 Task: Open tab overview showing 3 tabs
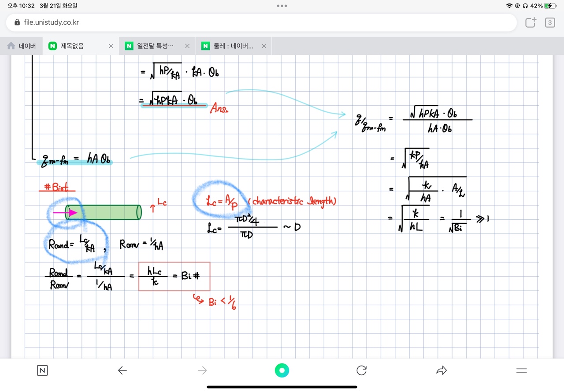coord(549,22)
